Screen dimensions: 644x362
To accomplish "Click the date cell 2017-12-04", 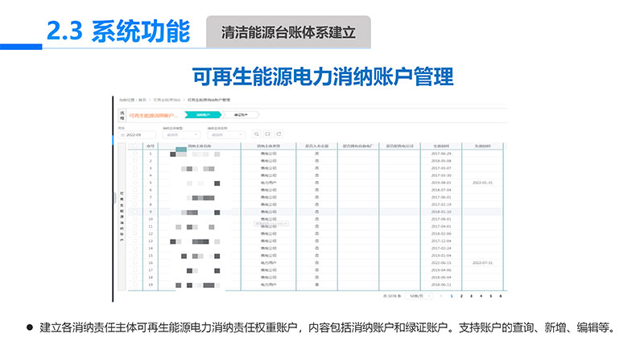I will point(441,241).
